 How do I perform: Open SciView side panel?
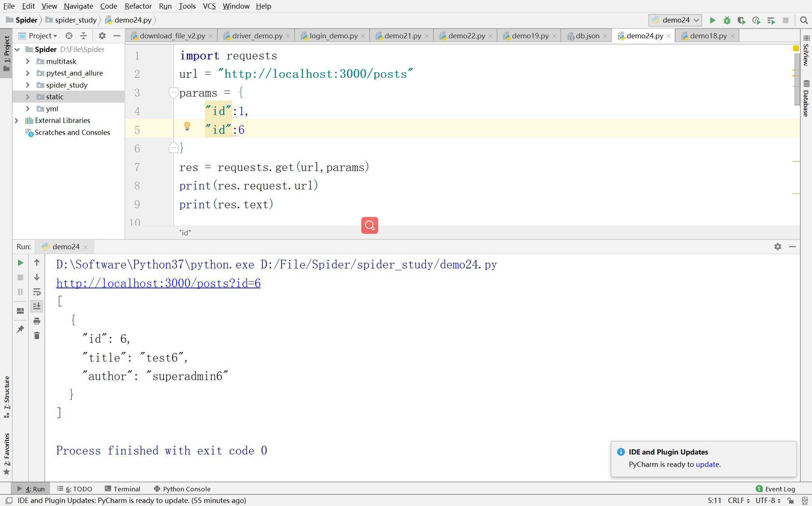coord(806,51)
